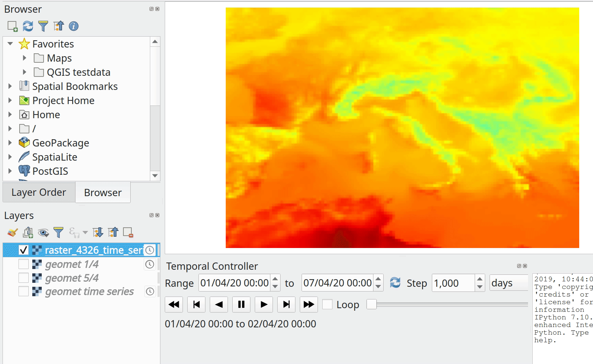The width and height of the screenshot is (593, 364).
Task: Switch to the Layer Order tab
Action: pos(39,193)
